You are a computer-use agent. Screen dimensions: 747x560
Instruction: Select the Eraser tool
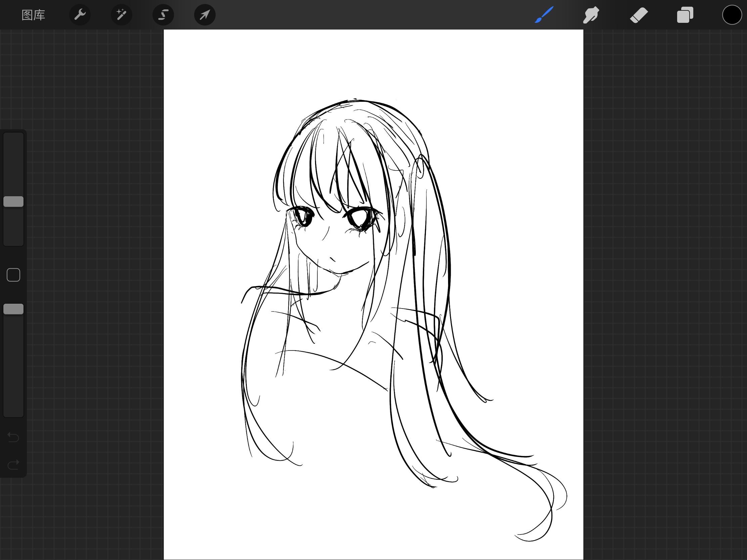638,15
